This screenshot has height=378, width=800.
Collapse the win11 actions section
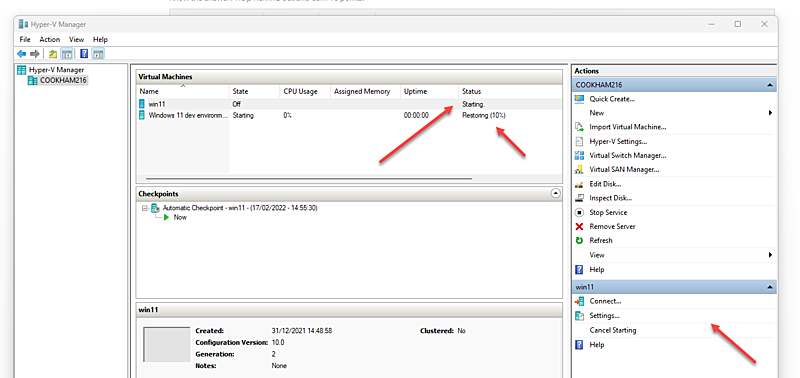[x=769, y=287]
